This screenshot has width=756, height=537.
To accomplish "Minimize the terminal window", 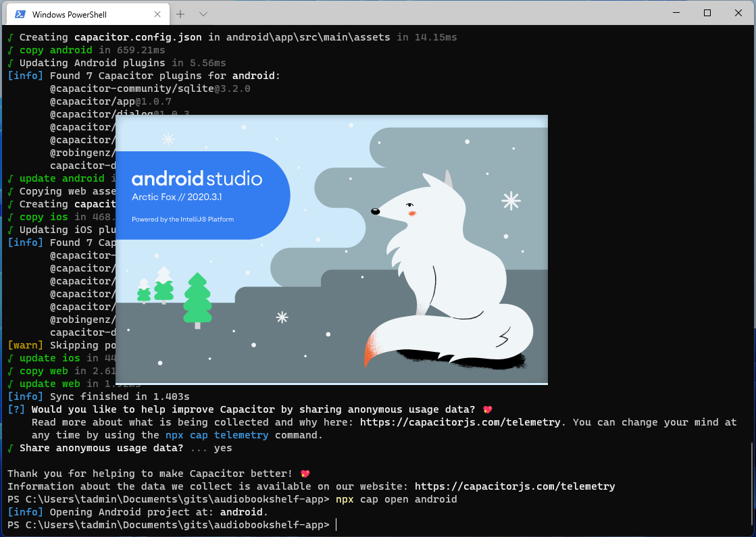I will coord(676,13).
